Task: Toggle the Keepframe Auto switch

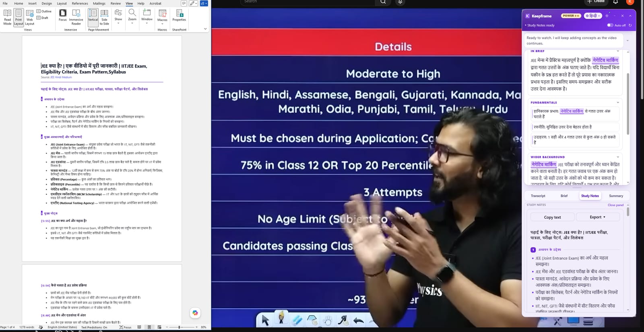Action: (x=610, y=25)
